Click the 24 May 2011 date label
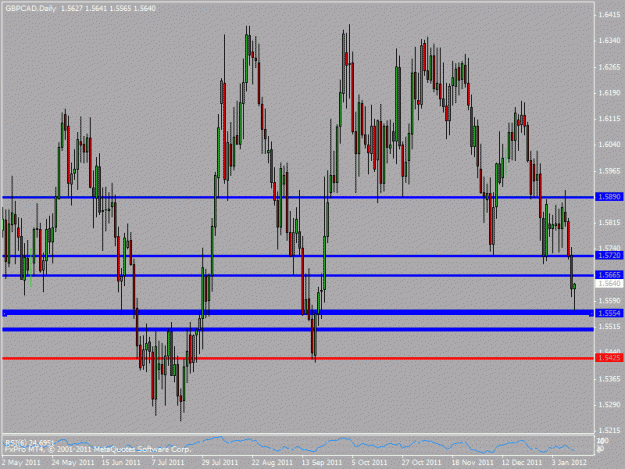625x469 pixels. click(x=73, y=462)
